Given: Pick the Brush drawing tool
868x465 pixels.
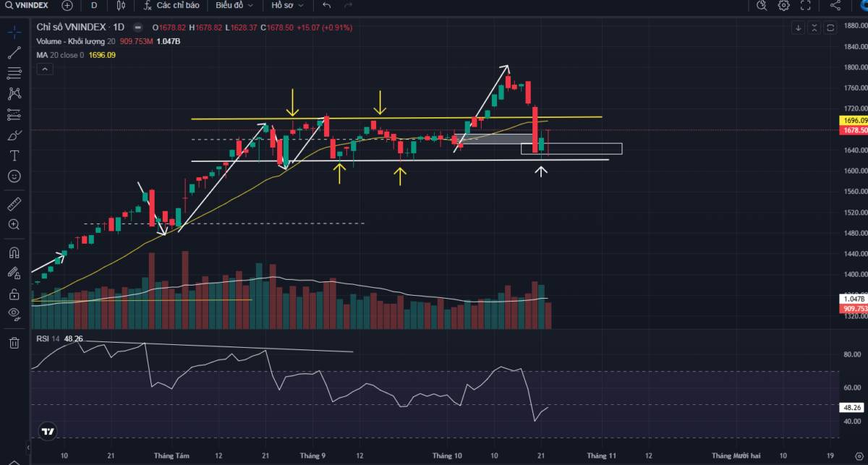Looking at the screenshot, I should [x=14, y=135].
